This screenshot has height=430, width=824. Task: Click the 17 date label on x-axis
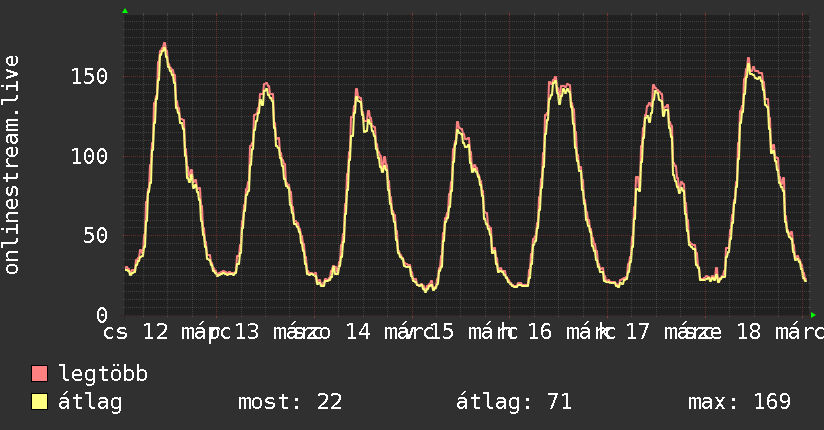click(637, 332)
